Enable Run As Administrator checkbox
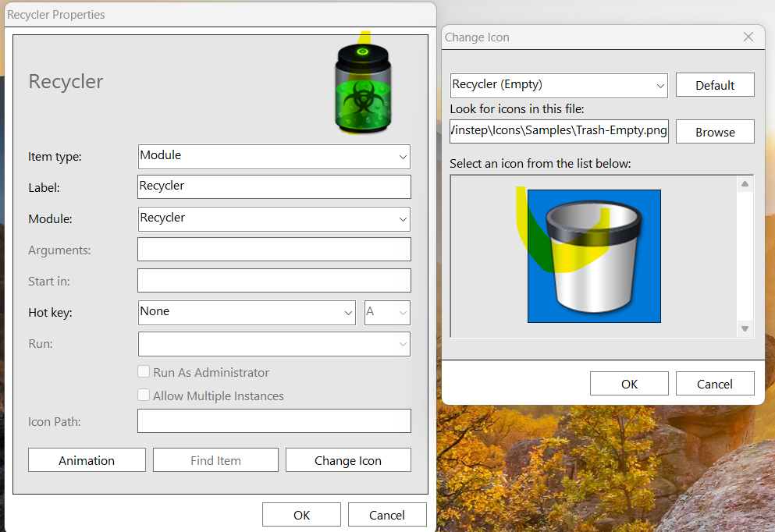This screenshot has height=532, width=775. [x=144, y=372]
